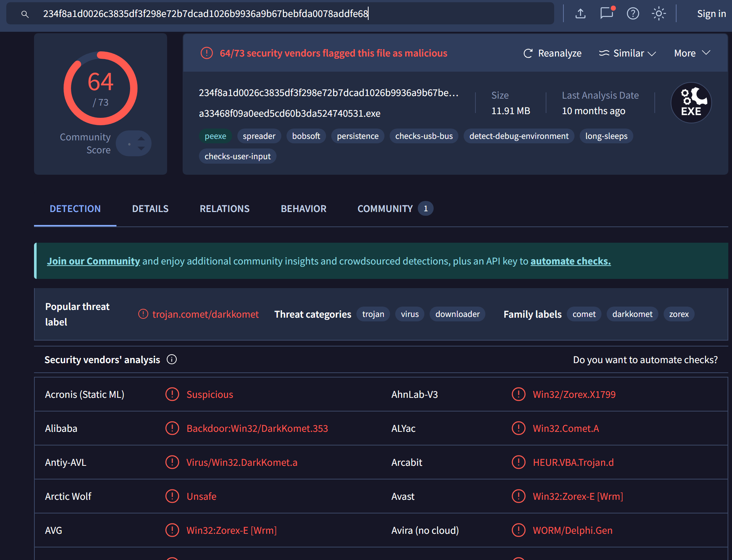The width and height of the screenshot is (732, 560).
Task: Open the RELATIONS tab
Action: (x=224, y=209)
